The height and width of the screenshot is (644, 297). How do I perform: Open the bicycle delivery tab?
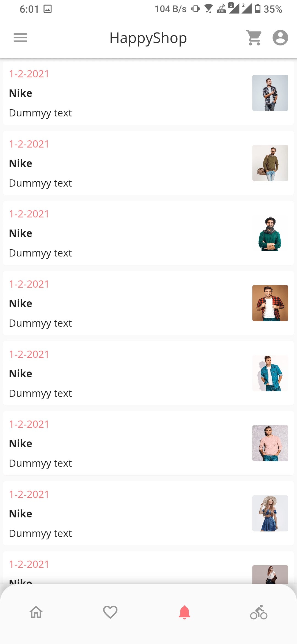pos(259,612)
